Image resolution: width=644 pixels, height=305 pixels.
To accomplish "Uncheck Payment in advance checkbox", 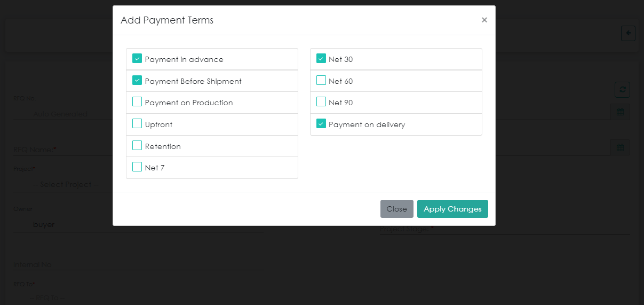I will (x=137, y=59).
